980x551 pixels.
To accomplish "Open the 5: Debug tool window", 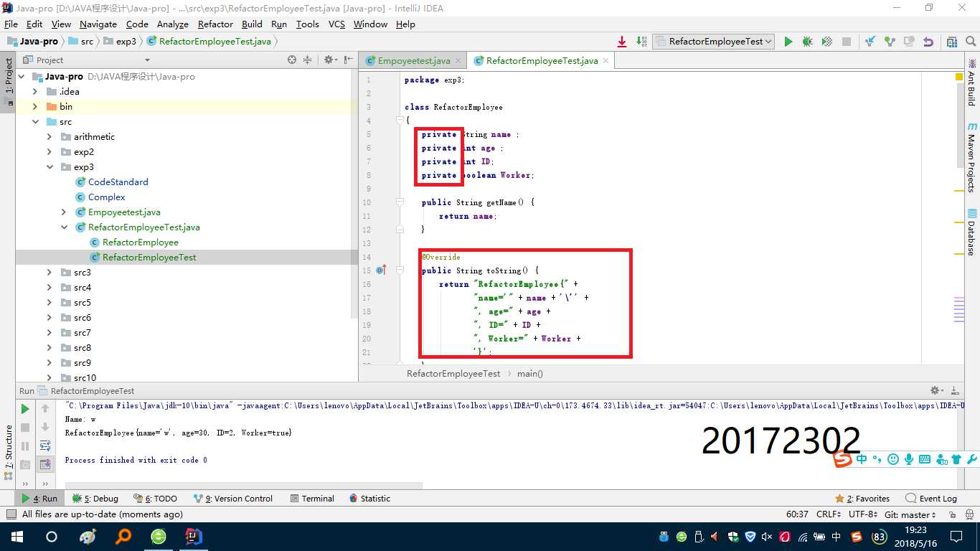I will [x=95, y=499].
